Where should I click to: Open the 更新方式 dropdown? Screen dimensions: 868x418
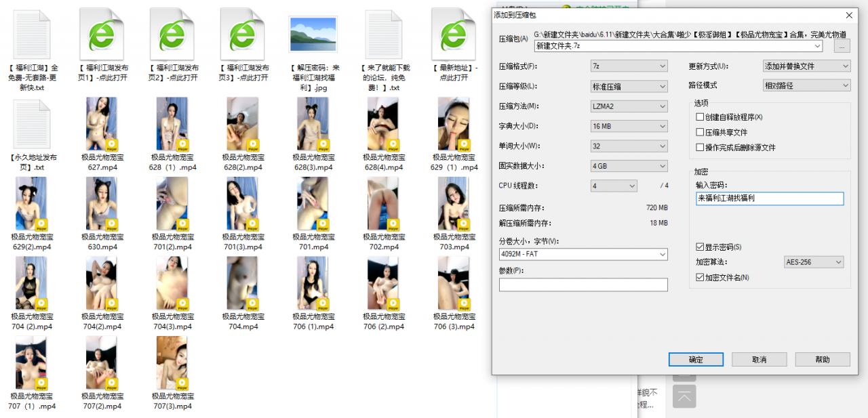tap(806, 66)
